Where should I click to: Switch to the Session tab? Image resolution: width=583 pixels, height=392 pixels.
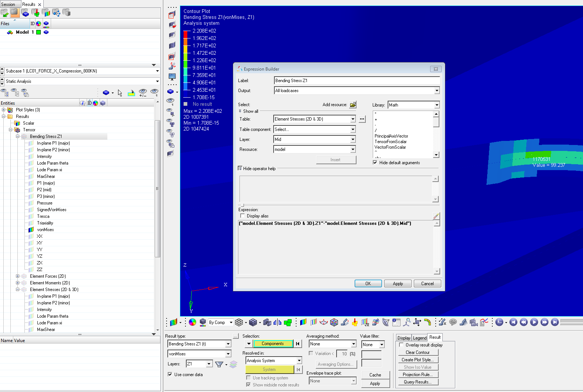tap(8, 4)
